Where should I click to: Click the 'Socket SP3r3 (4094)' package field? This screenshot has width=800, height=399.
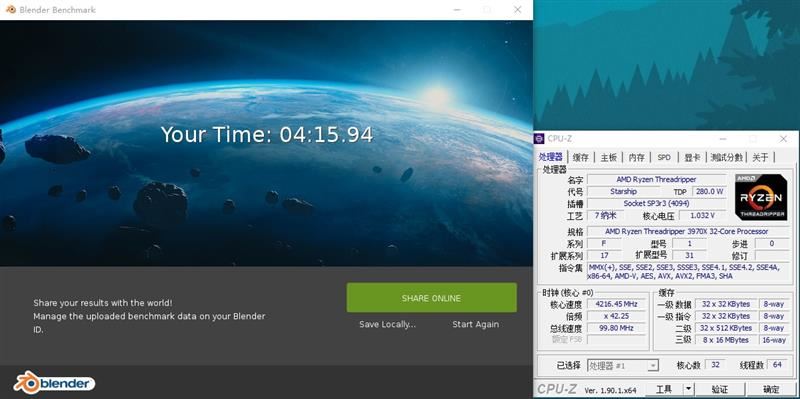coord(656,204)
